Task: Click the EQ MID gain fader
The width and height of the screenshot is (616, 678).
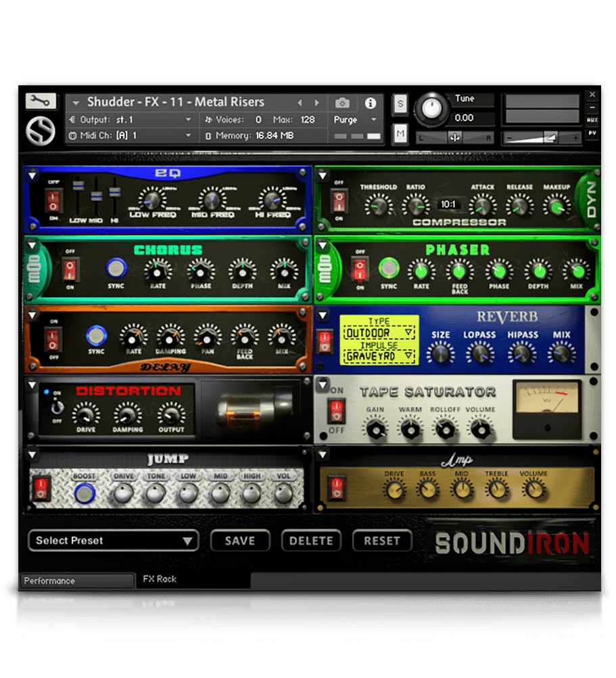Action: tap(96, 196)
